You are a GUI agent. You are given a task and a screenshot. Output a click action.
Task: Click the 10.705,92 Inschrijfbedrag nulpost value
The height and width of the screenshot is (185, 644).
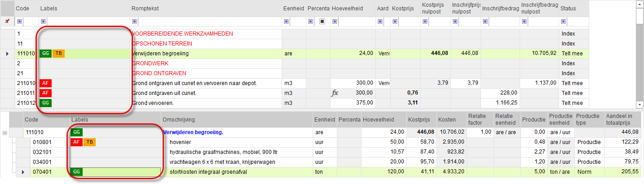pyautogui.click(x=543, y=54)
